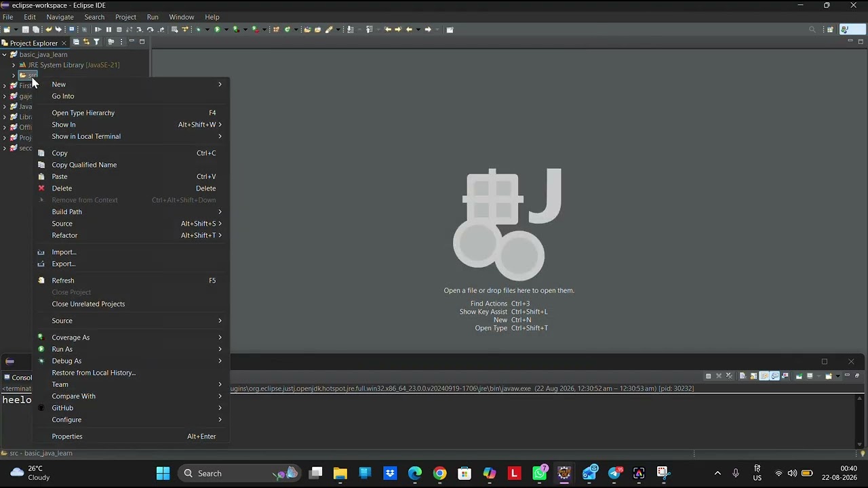868x488 pixels.
Task: Click the Open Perspective icon
Action: click(830, 30)
